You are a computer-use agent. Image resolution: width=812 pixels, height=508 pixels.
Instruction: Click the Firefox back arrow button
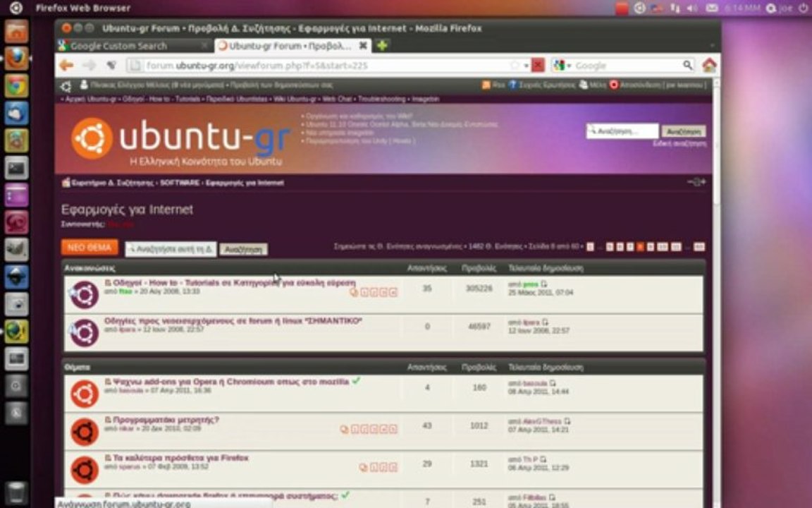[x=66, y=66]
